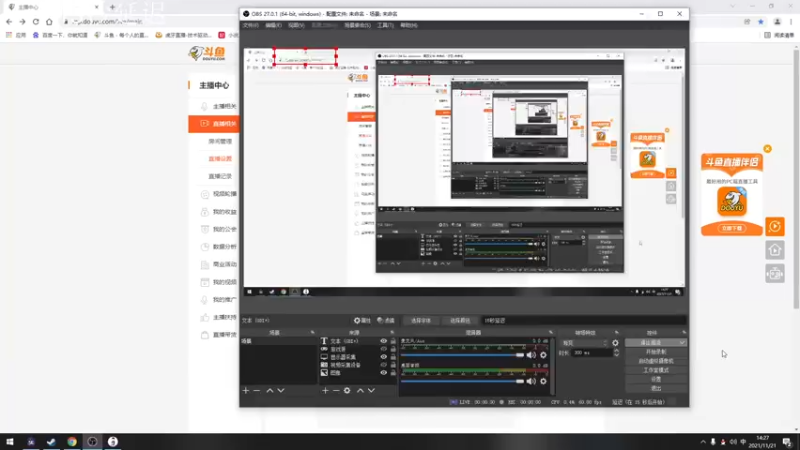Viewport: 800px width, 450px height.
Task: Toggle visibility of second source row
Action: click(x=383, y=349)
